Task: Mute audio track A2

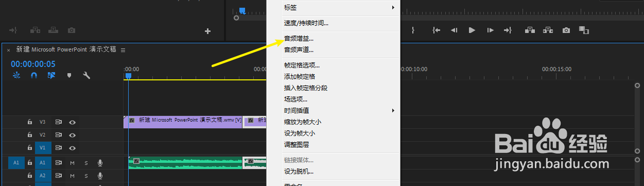Action: coord(73,176)
